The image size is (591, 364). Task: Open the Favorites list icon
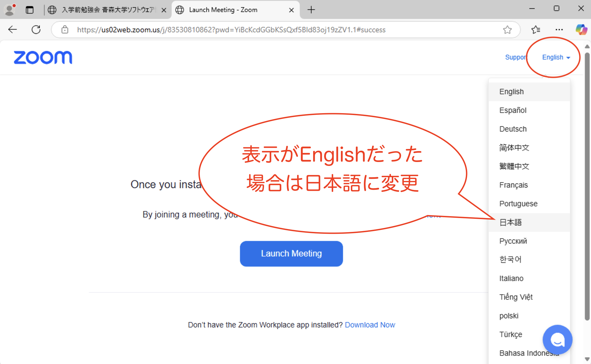[535, 30]
